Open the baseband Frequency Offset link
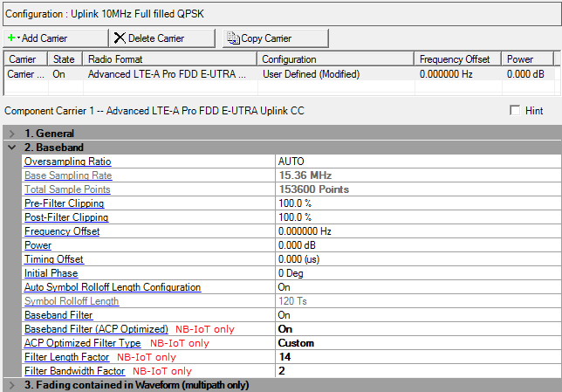The image size is (562, 392). point(62,231)
